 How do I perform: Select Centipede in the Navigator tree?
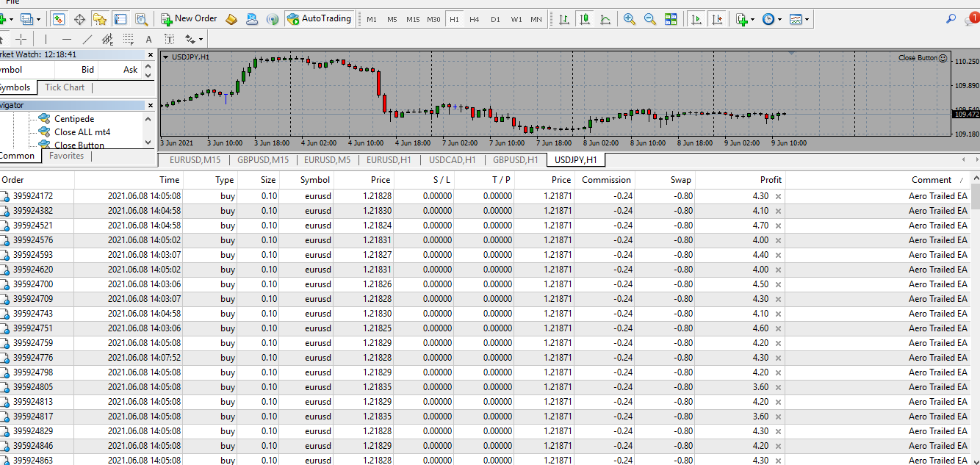(74, 118)
